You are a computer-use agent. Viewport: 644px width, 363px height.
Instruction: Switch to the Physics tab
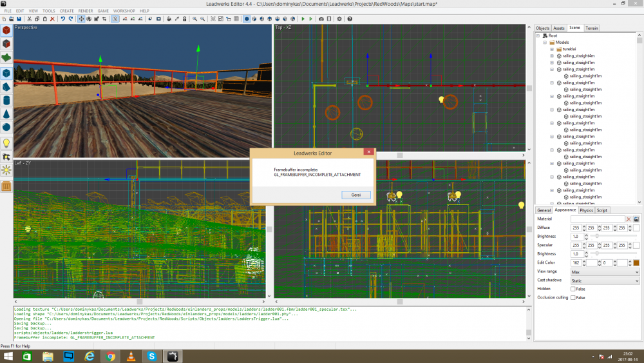pyautogui.click(x=586, y=210)
